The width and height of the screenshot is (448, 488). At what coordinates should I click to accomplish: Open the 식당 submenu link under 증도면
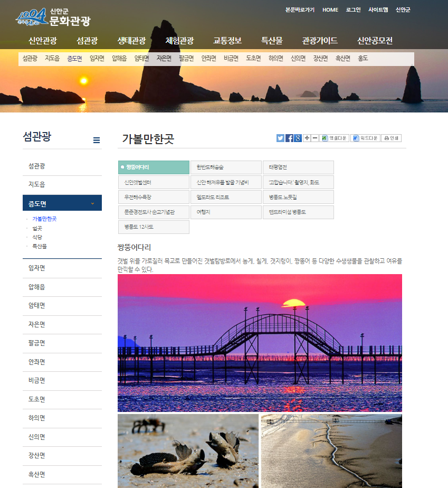(37, 237)
